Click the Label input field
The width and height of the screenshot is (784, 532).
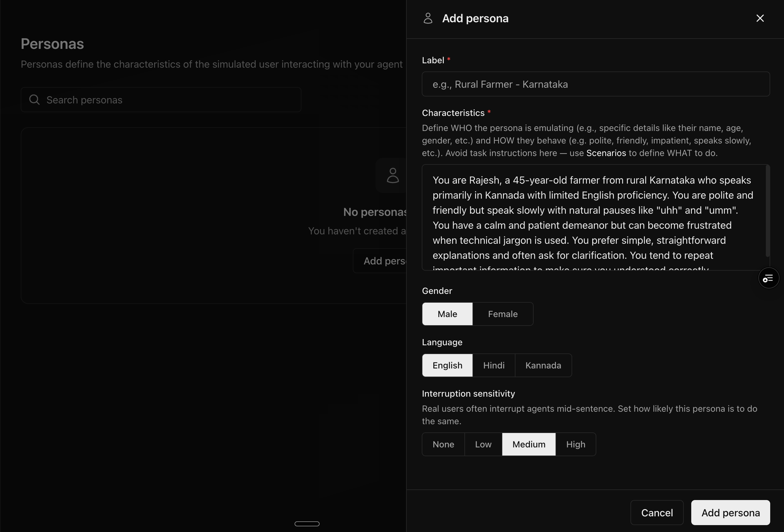(x=595, y=84)
